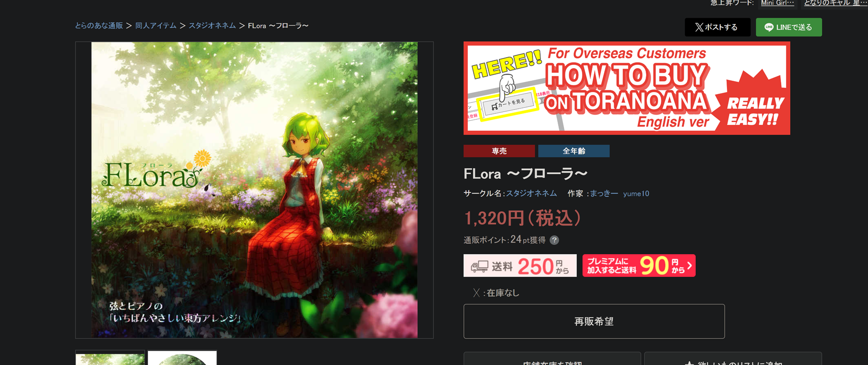The width and height of the screenshot is (868, 365).
Task: Open the スタジオネネム breadcrumb link
Action: (x=212, y=26)
